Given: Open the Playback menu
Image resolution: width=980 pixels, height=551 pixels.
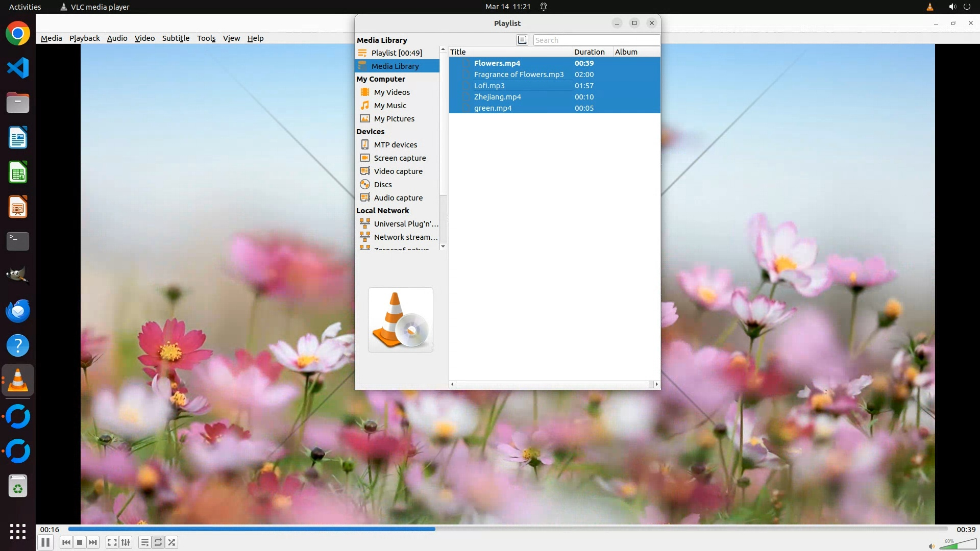Looking at the screenshot, I should pos(84,38).
